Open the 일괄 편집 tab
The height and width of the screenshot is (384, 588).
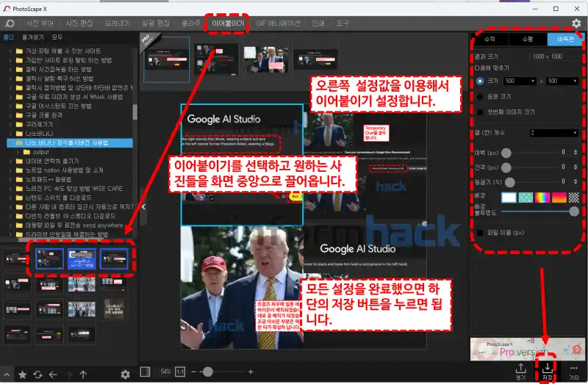coord(156,23)
